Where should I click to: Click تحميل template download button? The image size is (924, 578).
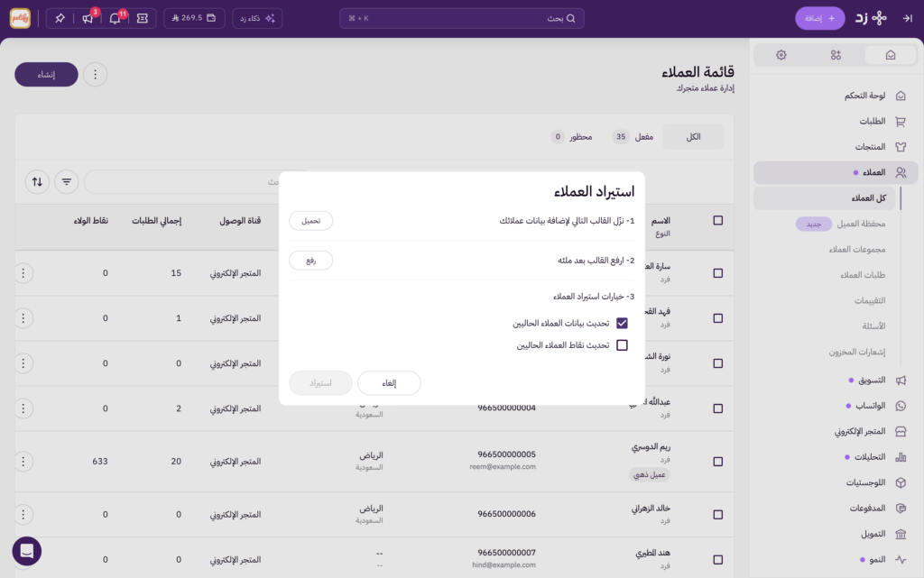tap(311, 221)
